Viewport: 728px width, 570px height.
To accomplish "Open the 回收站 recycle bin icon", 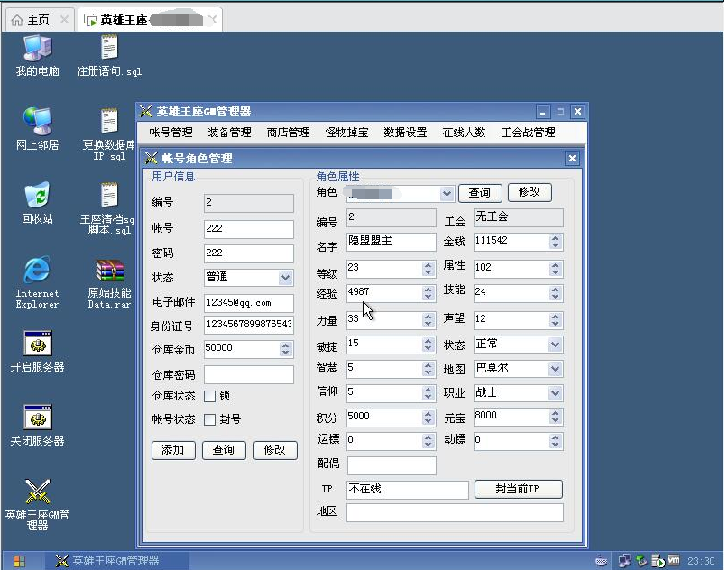I will tap(37, 196).
